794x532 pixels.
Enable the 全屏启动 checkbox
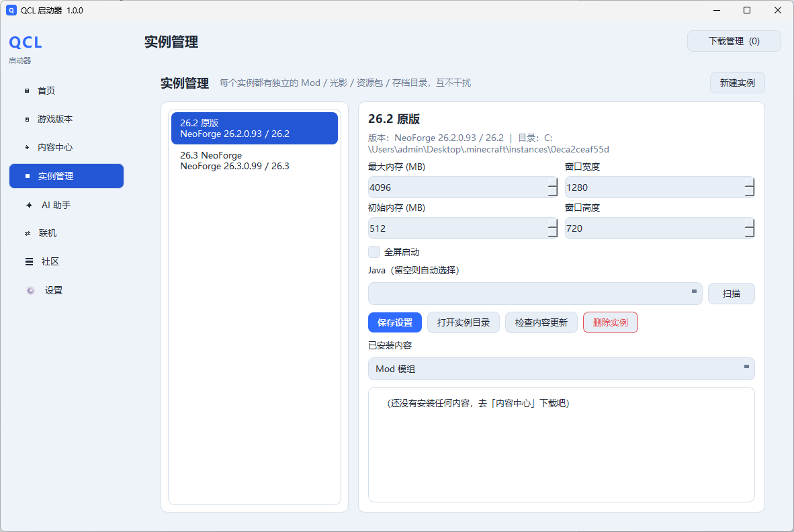374,252
